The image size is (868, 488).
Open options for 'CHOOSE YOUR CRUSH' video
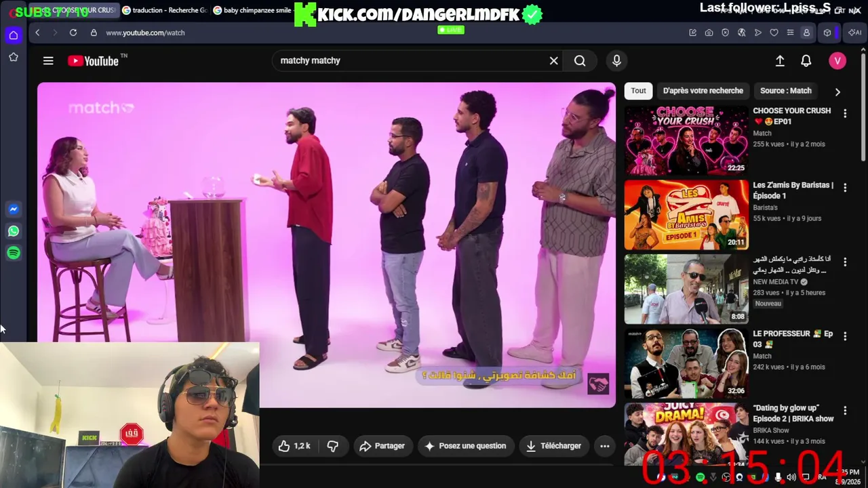(x=845, y=113)
